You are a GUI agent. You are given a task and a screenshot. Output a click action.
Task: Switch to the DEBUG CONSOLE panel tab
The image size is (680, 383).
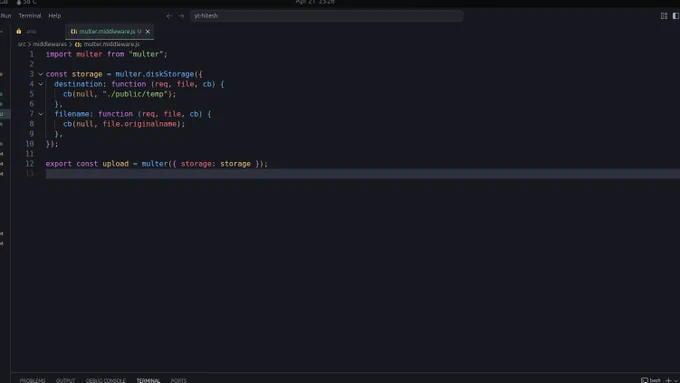tap(106, 380)
